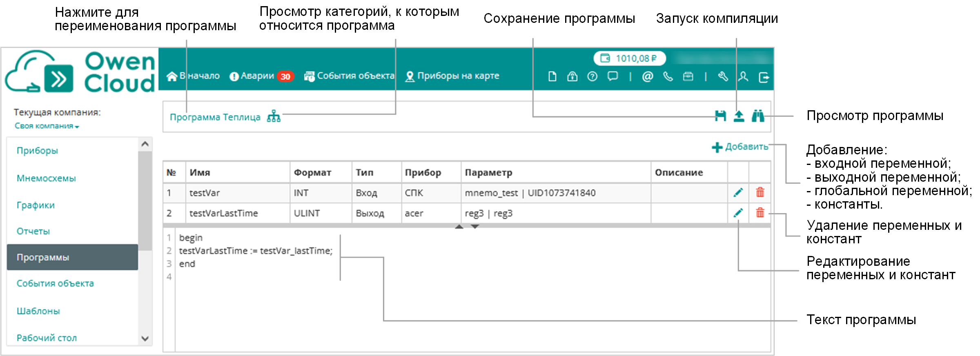Save the program with the floppy disk icon

click(720, 116)
